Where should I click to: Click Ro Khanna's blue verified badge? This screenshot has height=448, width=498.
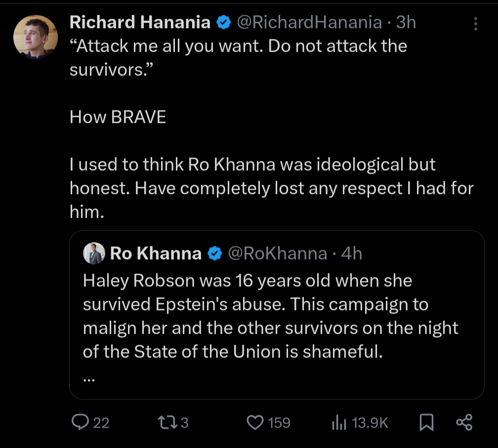pos(214,254)
